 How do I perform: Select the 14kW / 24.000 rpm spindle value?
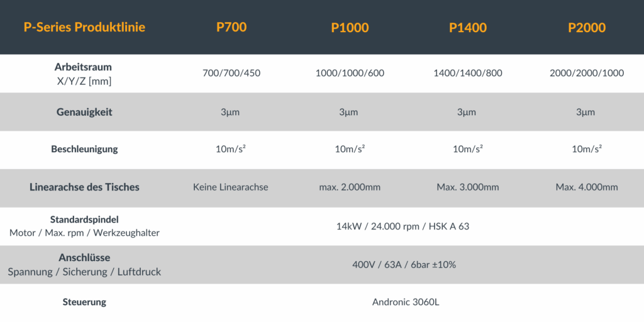pos(402,226)
